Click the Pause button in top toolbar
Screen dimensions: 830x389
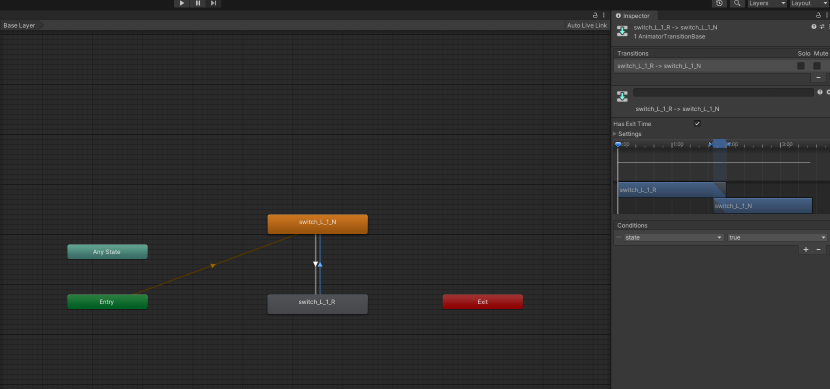click(198, 3)
